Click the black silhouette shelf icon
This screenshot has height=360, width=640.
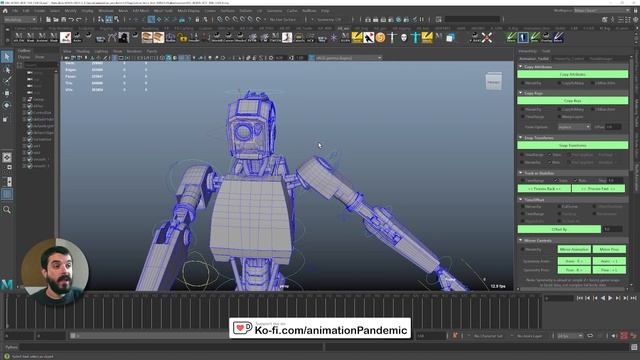pos(123,38)
